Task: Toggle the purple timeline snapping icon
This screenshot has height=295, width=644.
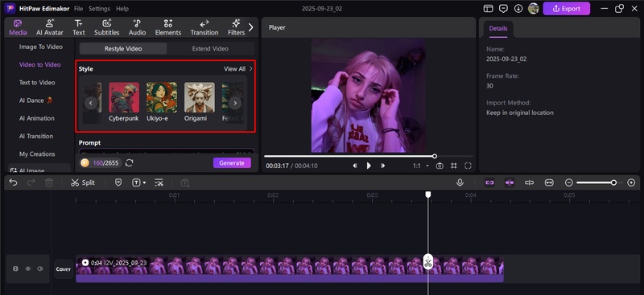Action: (510, 182)
